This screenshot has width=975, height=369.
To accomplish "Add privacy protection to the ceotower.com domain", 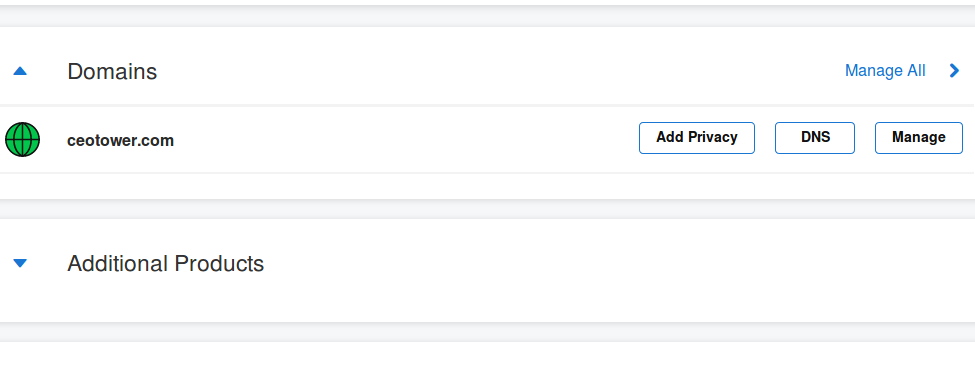I will 696,138.
